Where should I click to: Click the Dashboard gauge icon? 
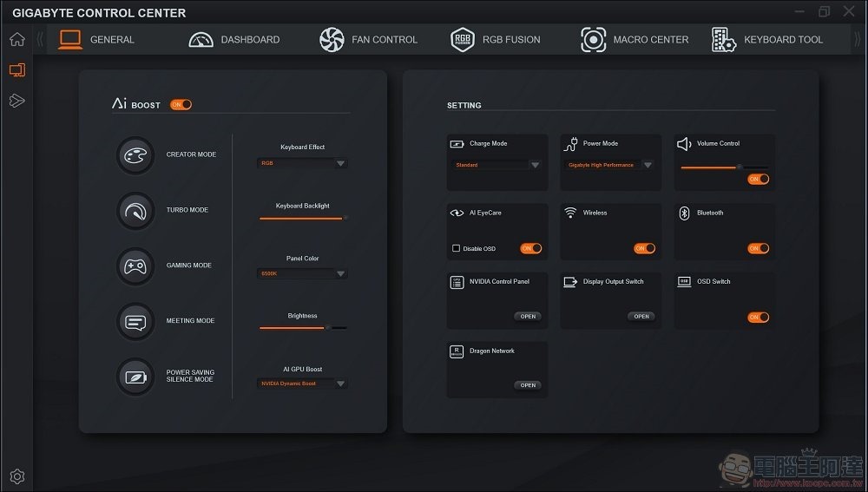pos(201,39)
